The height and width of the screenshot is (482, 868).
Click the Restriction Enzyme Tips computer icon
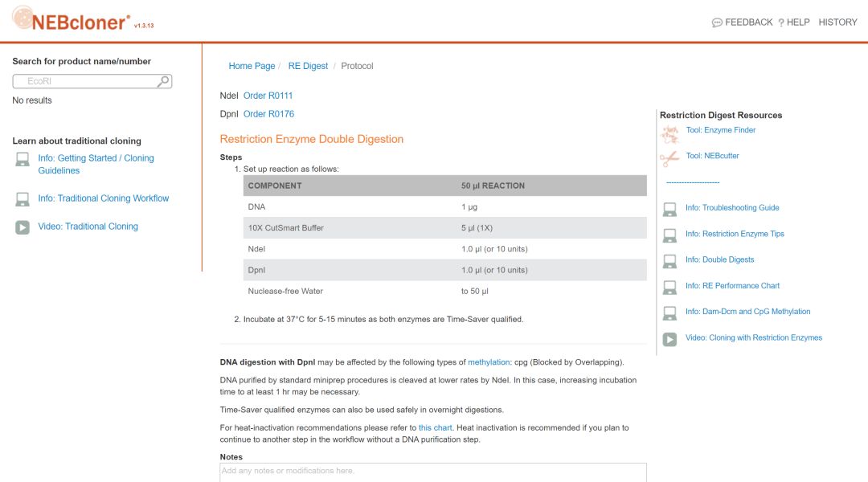(669, 235)
